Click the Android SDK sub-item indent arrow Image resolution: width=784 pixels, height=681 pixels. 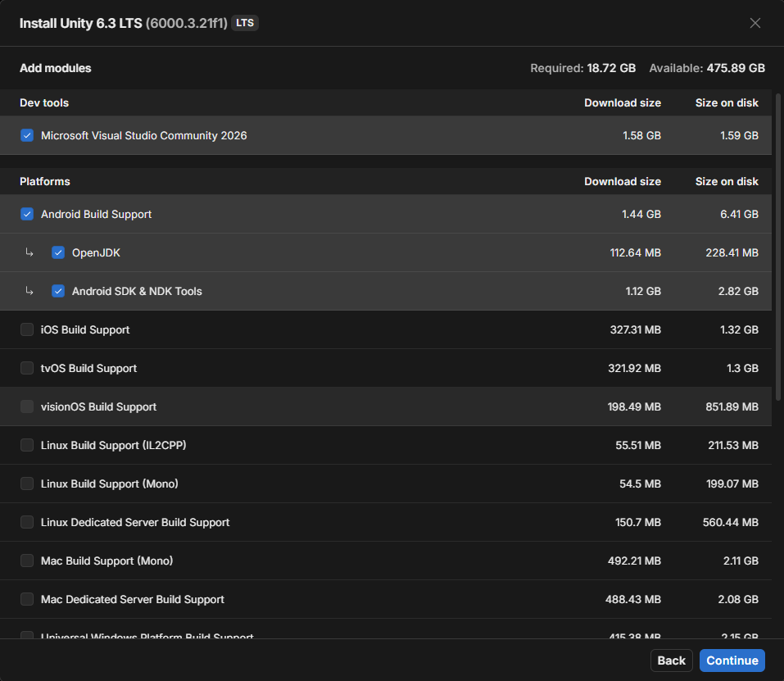[x=29, y=291]
